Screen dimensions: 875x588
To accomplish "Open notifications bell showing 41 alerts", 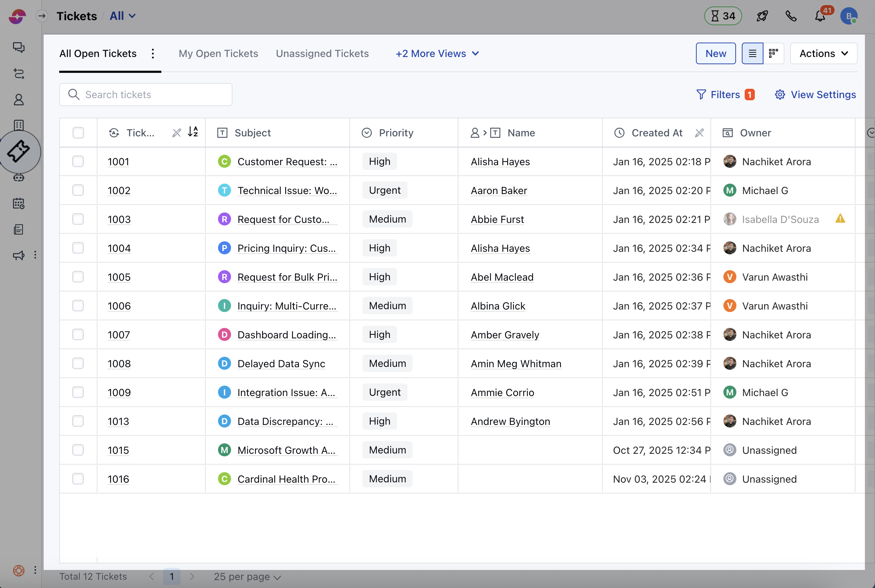I will point(820,16).
